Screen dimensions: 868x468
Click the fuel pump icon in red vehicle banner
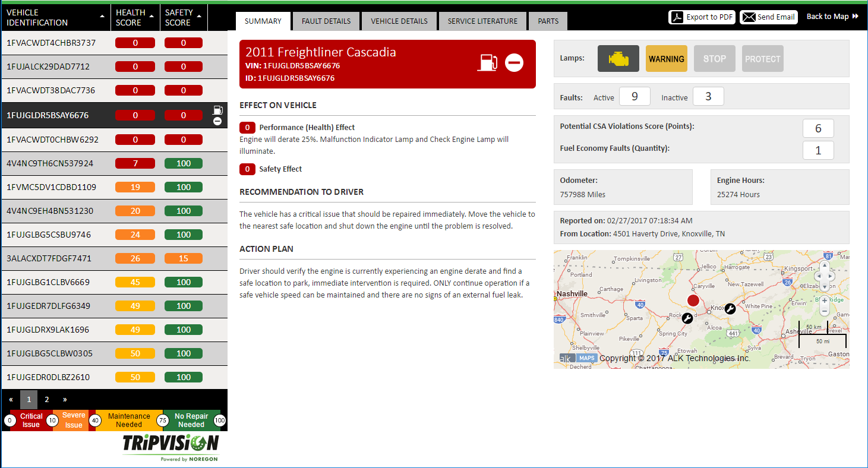[x=487, y=62]
